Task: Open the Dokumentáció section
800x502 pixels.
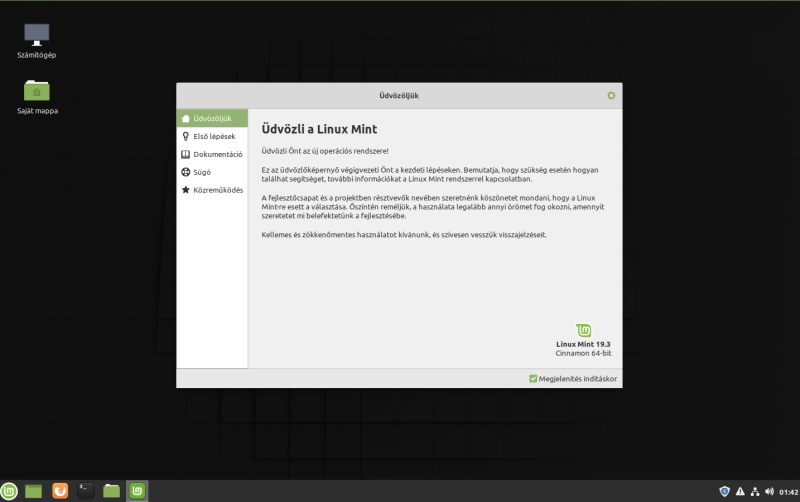Action: [212, 154]
